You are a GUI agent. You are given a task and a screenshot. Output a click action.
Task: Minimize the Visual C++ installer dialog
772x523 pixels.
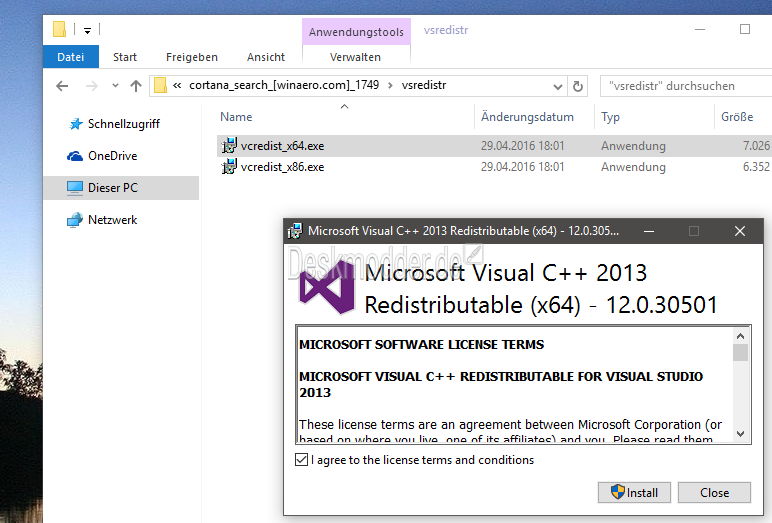(x=649, y=231)
